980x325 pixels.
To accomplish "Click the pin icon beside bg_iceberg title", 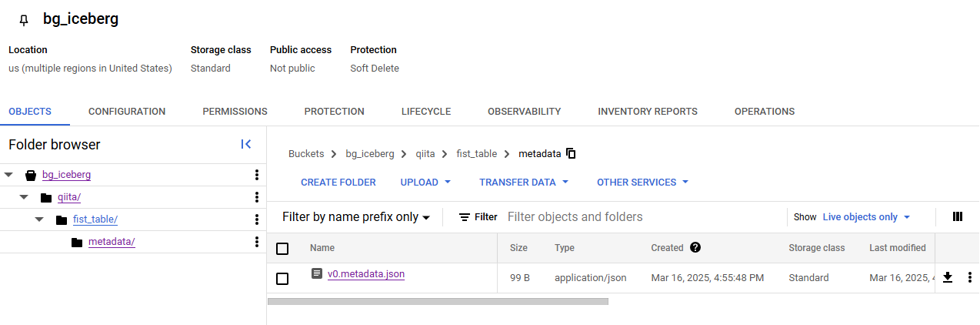I will (23, 20).
